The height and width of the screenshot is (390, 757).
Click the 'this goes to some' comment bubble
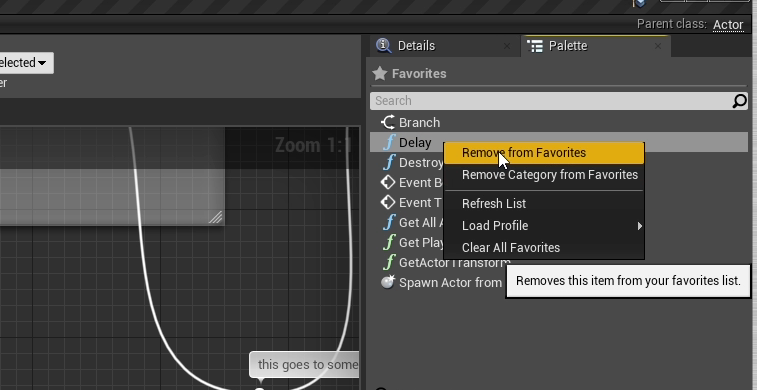click(x=305, y=365)
